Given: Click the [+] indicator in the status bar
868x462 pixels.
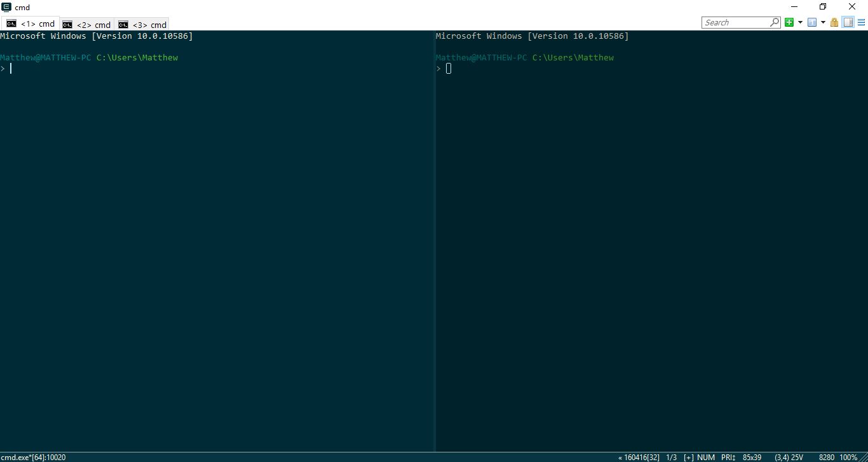Looking at the screenshot, I should pyautogui.click(x=689, y=458).
